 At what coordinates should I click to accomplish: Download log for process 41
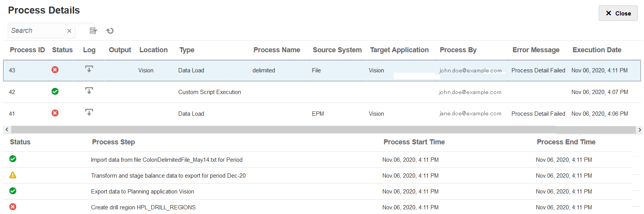pyautogui.click(x=89, y=113)
